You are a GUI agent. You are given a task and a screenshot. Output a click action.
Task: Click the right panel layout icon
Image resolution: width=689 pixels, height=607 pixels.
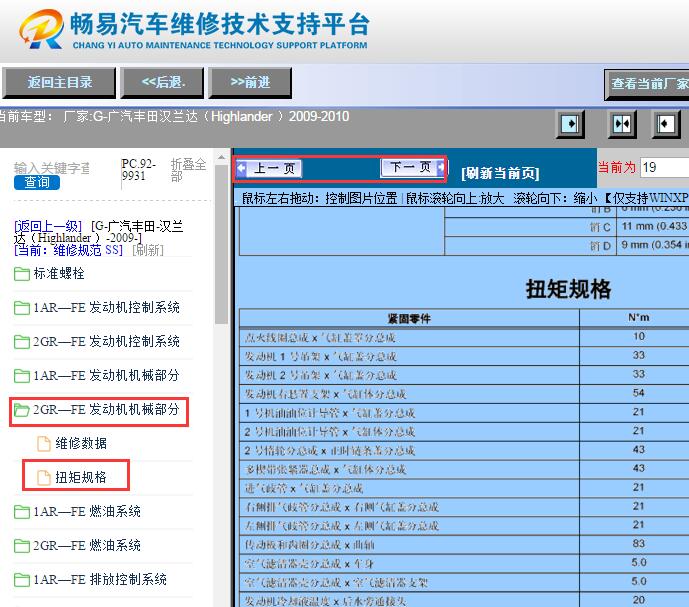(665, 124)
